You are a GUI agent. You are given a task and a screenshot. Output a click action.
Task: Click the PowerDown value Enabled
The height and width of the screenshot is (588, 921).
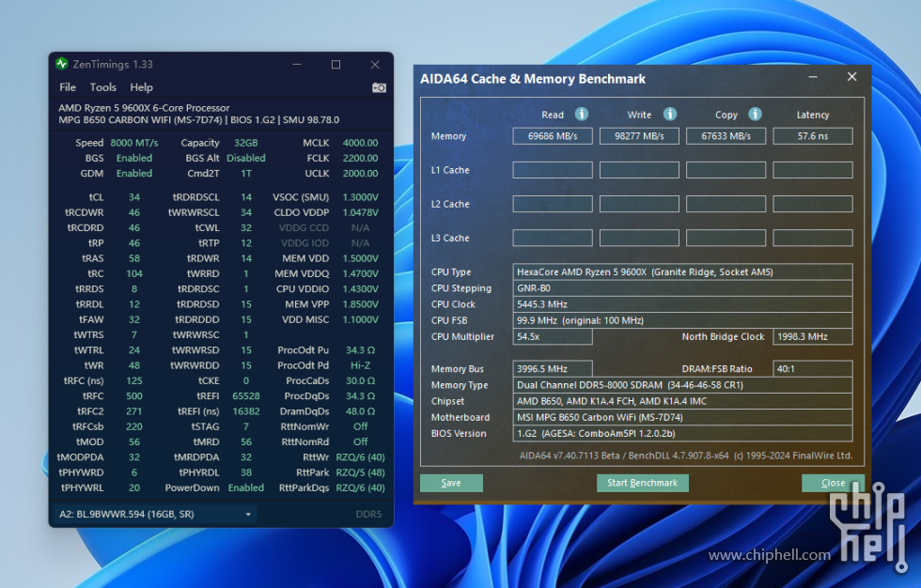coord(246,487)
